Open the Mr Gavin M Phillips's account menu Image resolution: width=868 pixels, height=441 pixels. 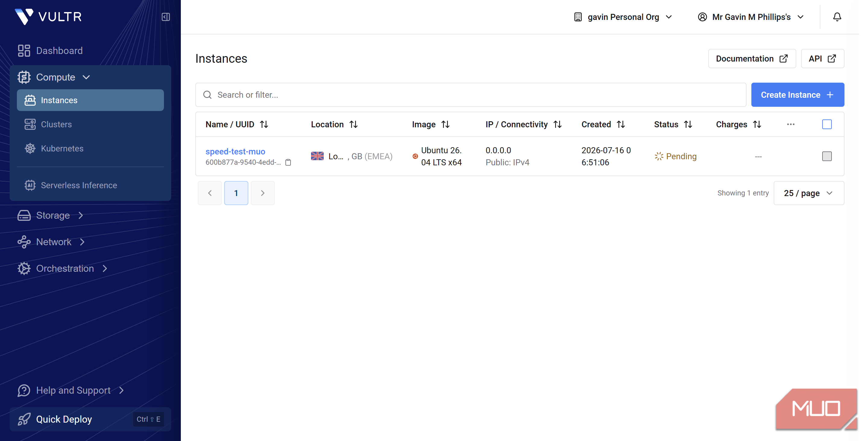(x=751, y=17)
